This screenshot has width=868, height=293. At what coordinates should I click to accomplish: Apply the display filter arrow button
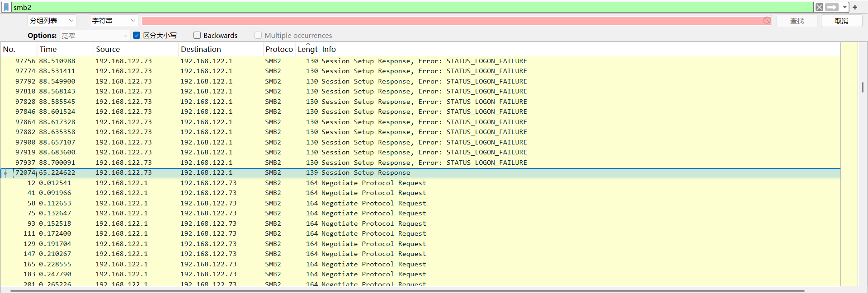coord(831,7)
